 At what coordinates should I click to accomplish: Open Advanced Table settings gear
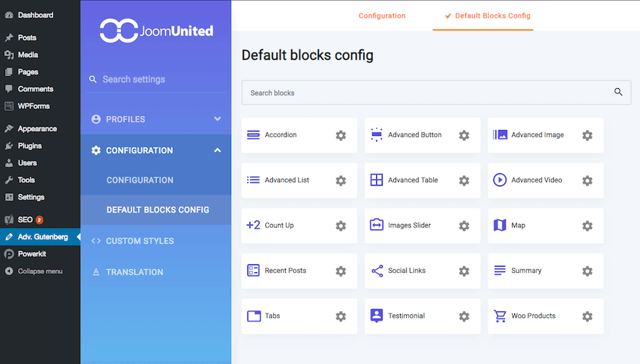(464, 181)
